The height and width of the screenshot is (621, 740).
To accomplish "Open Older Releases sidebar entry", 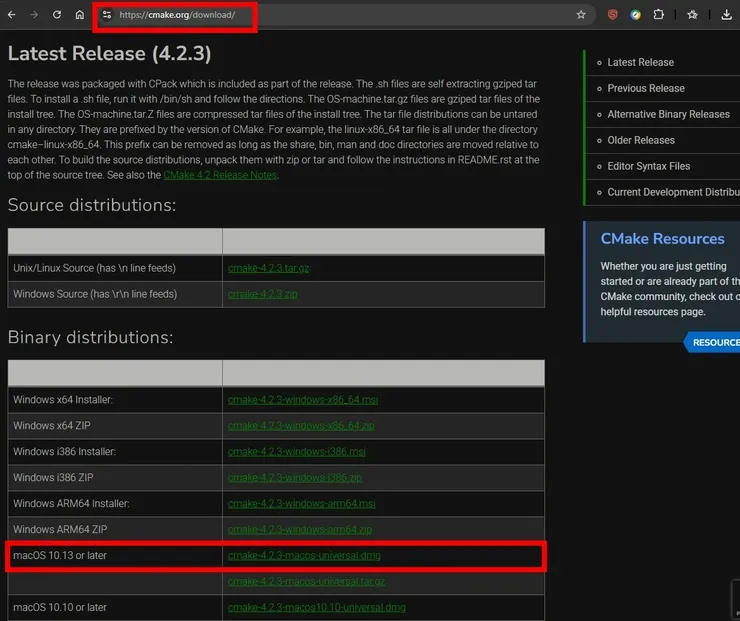I will pos(641,140).
